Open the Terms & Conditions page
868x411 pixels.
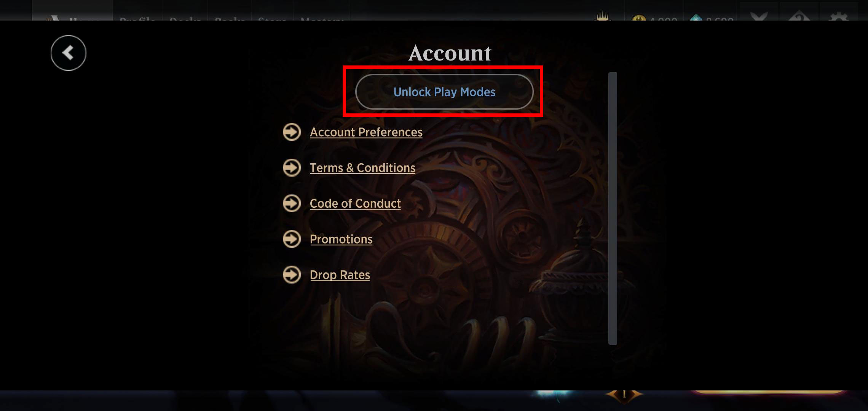[362, 168]
